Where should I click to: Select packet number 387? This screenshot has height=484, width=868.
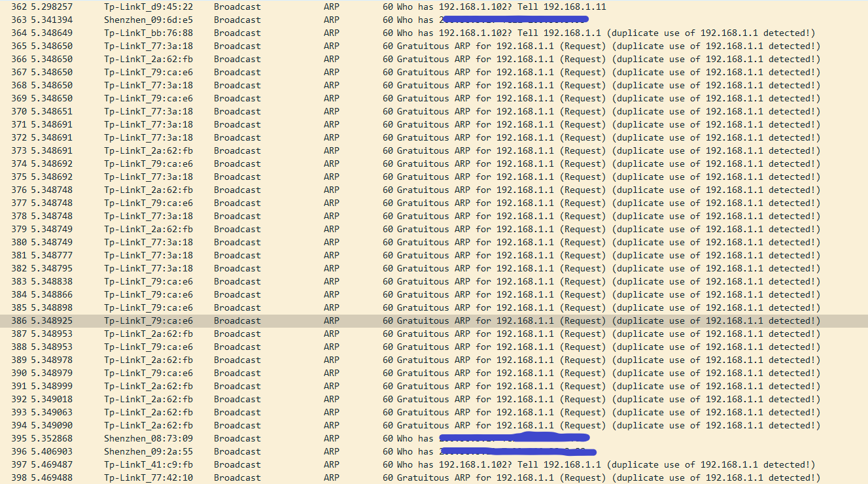tap(434, 334)
